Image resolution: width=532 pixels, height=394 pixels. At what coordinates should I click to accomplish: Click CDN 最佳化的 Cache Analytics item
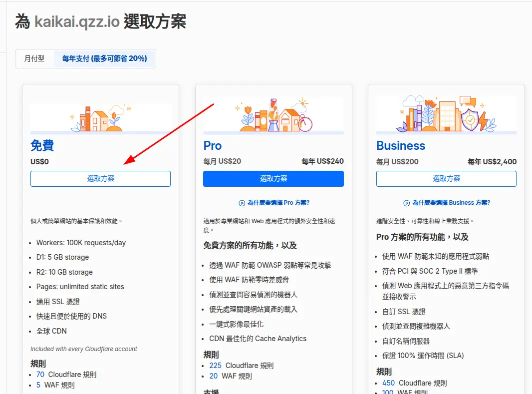258,339
